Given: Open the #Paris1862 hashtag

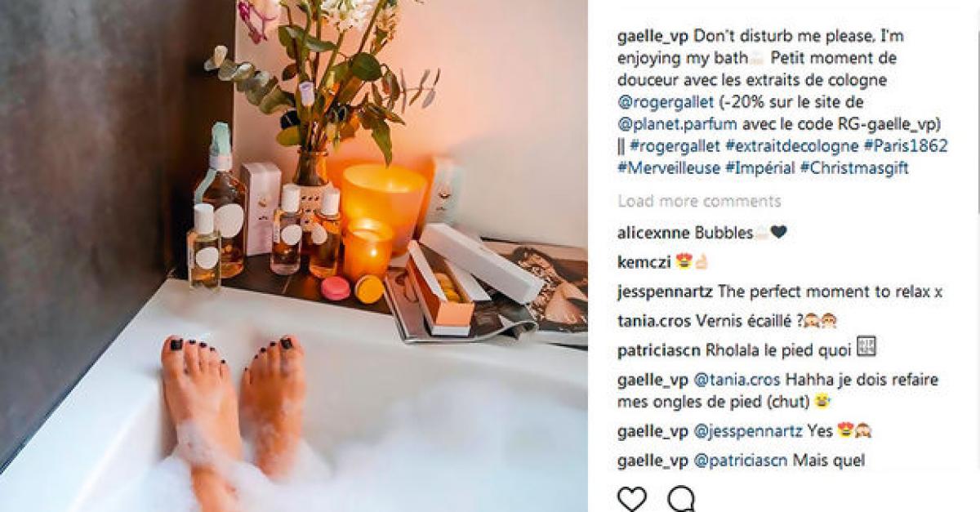Looking at the screenshot, I should (905, 146).
